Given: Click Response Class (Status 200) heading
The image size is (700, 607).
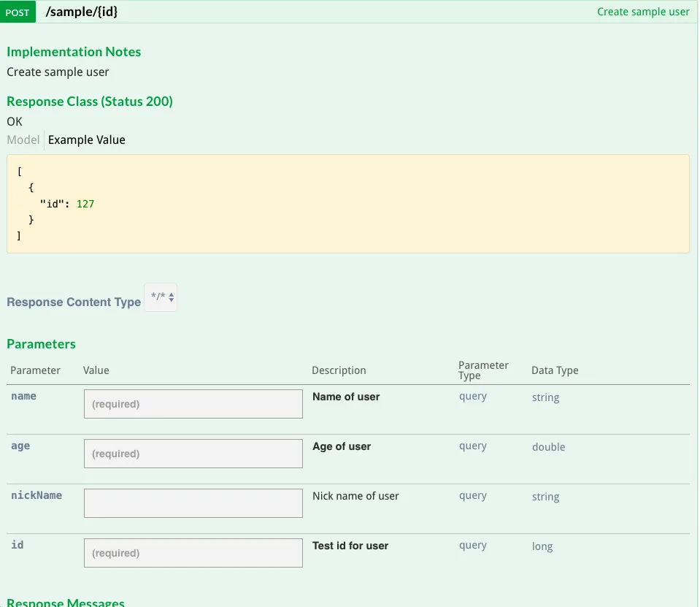Looking at the screenshot, I should [x=90, y=102].
